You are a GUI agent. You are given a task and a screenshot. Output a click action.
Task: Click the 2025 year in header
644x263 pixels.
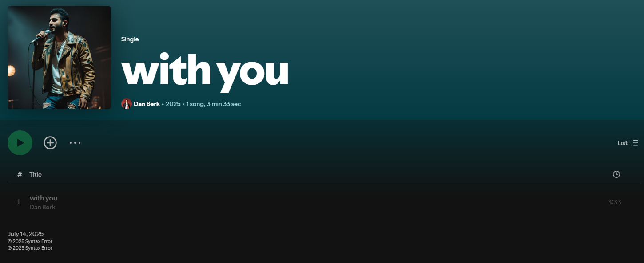pos(173,104)
